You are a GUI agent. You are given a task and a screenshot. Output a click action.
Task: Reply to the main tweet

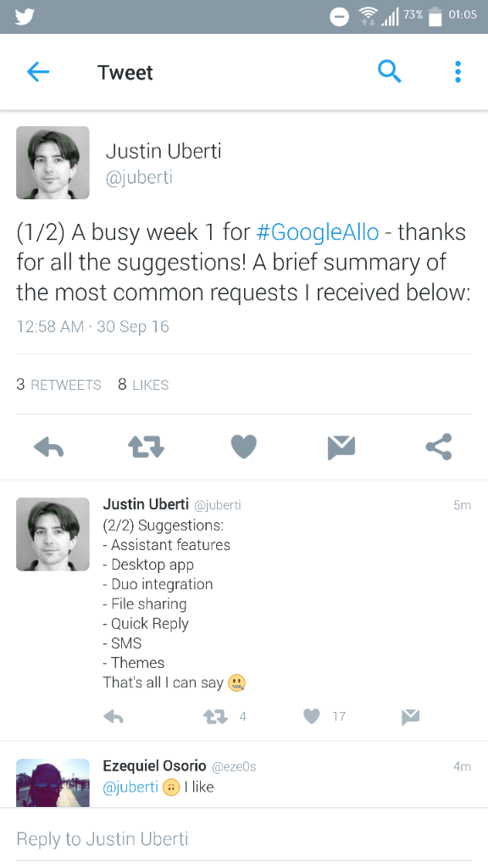48,447
